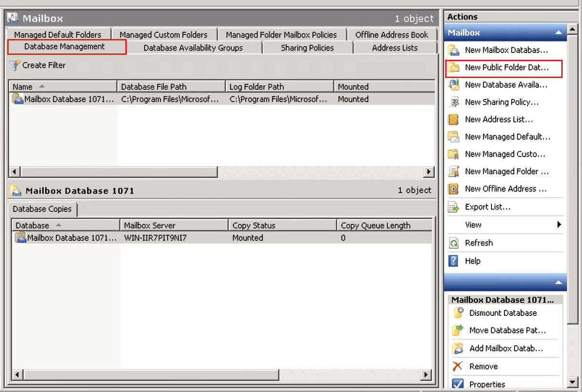Open Managed Folder Mailbox Policies tab
Viewport: 582px width, 392px height.
[281, 35]
